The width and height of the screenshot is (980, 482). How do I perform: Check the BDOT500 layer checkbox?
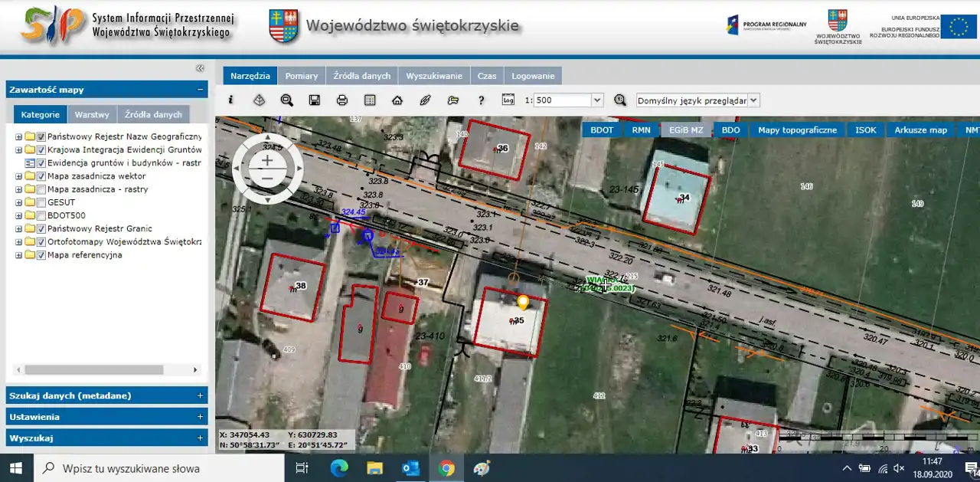41,215
